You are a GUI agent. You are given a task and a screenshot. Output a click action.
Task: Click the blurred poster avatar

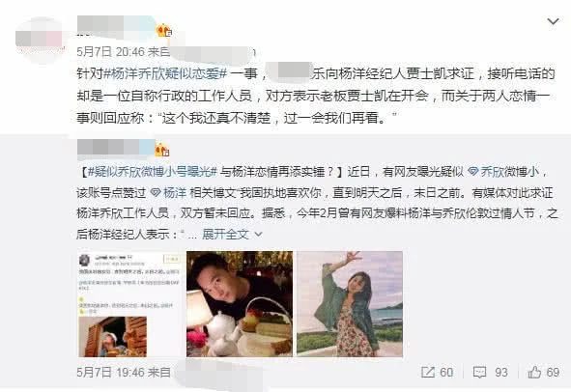(x=40, y=40)
